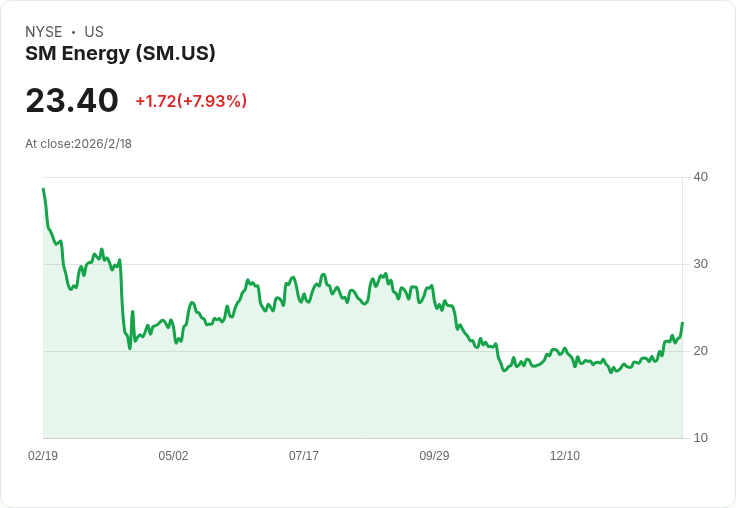
Task: Click the +1.72(+7.93%) price change
Action: point(191,101)
